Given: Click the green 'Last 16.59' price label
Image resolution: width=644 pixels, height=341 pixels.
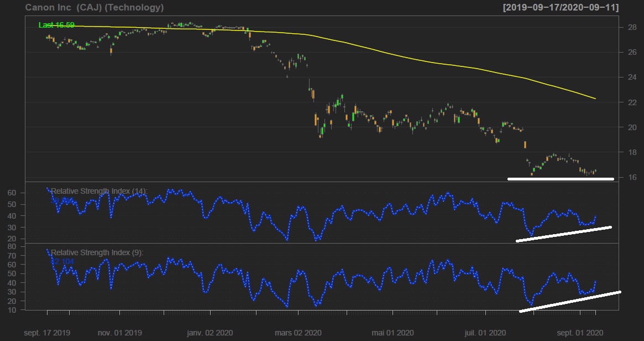Looking at the screenshot, I should click(56, 25).
